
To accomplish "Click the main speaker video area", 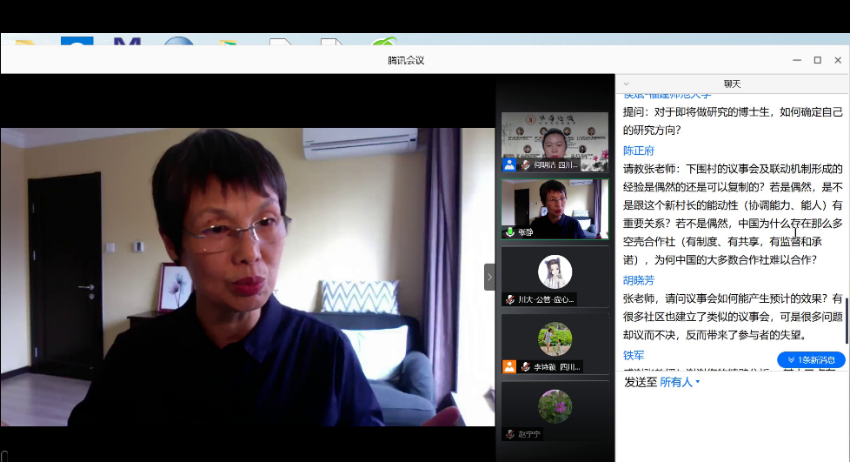I will (248, 277).
